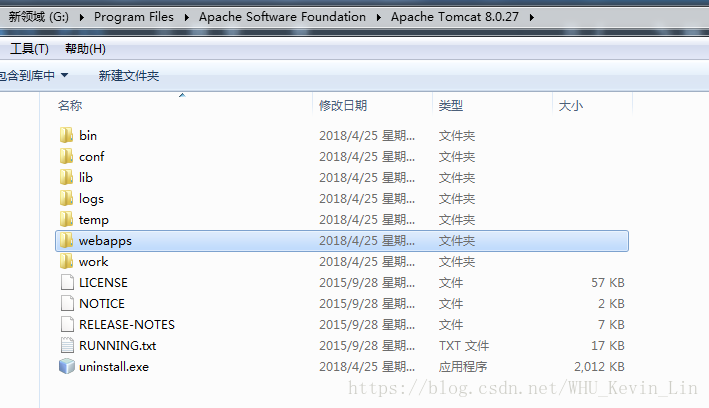Viewport: 709px width, 408px height.
Task: Select the work folder icon
Action: (x=66, y=261)
